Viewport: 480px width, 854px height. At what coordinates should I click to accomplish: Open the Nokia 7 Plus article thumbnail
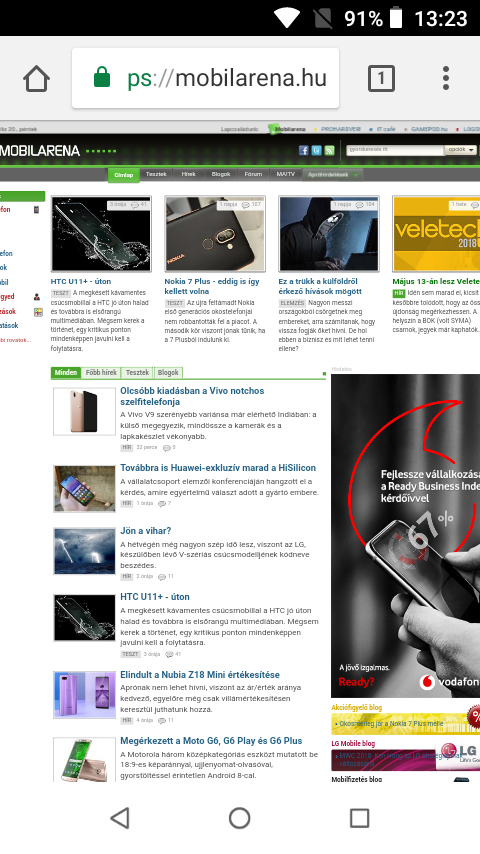(x=215, y=234)
